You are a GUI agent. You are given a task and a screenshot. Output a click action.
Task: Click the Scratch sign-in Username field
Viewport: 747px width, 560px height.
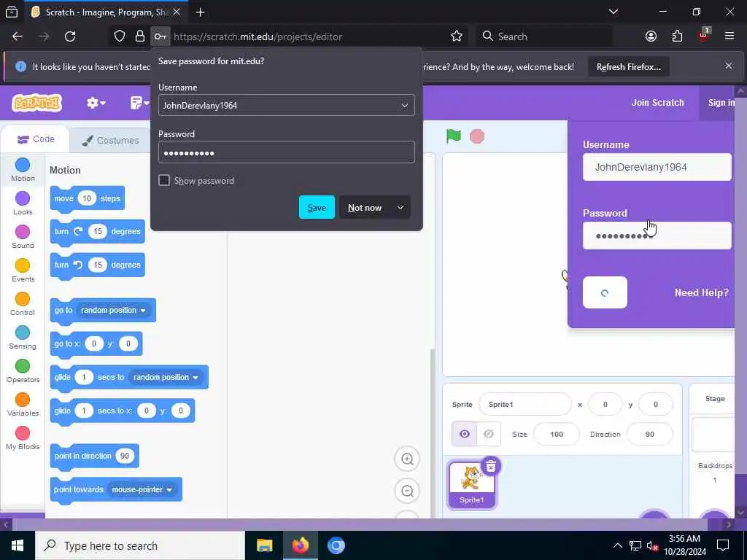click(657, 167)
